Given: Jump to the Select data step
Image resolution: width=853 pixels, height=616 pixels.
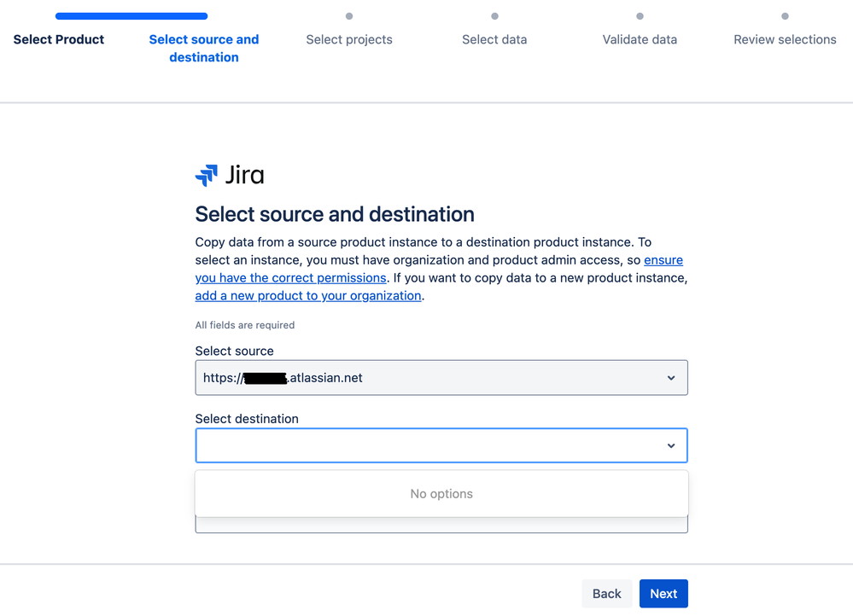Looking at the screenshot, I should pyautogui.click(x=494, y=40).
